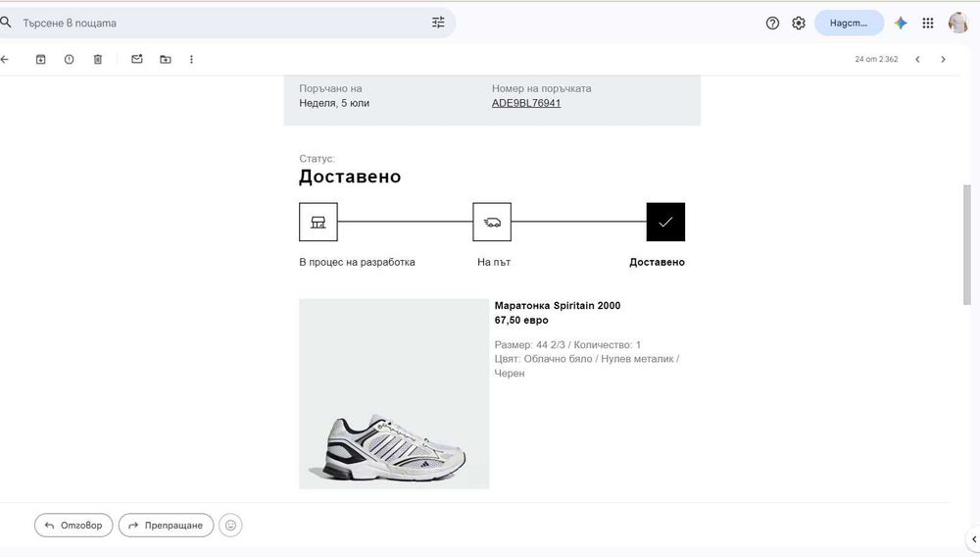Click the date Неделя, 5 юли
The height and width of the screenshot is (557, 980).
tap(334, 103)
